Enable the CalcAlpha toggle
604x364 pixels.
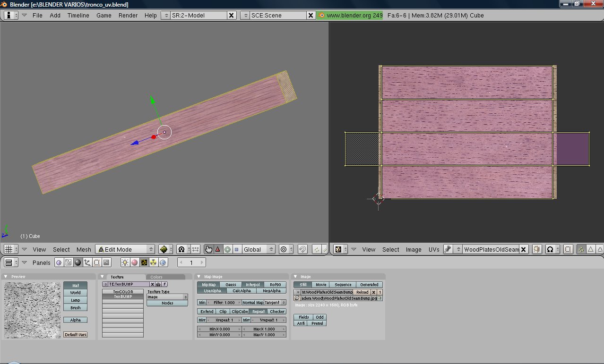[x=241, y=291]
